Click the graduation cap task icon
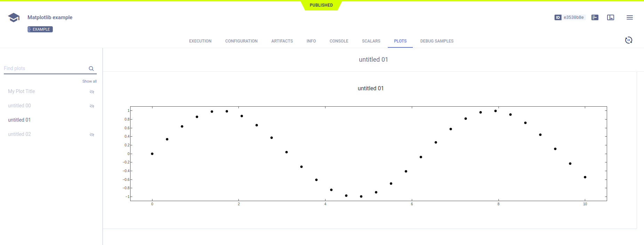Viewport: 644px width, 245px height. click(x=14, y=17)
